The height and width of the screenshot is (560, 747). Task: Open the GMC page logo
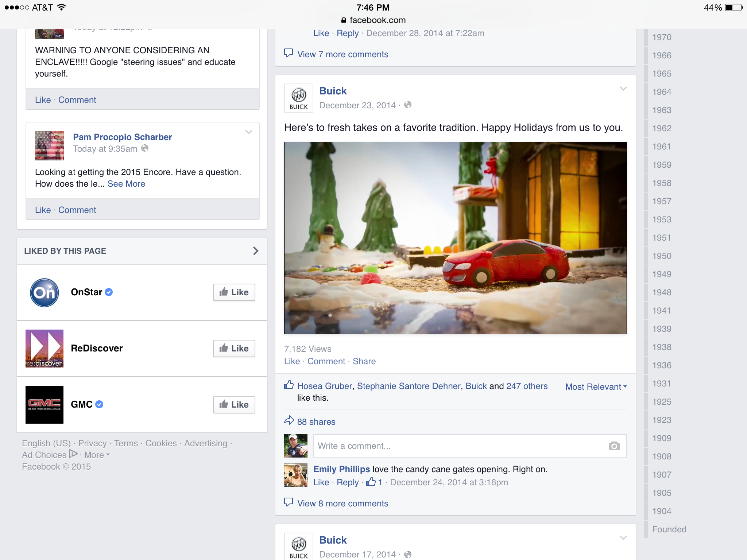tap(44, 404)
